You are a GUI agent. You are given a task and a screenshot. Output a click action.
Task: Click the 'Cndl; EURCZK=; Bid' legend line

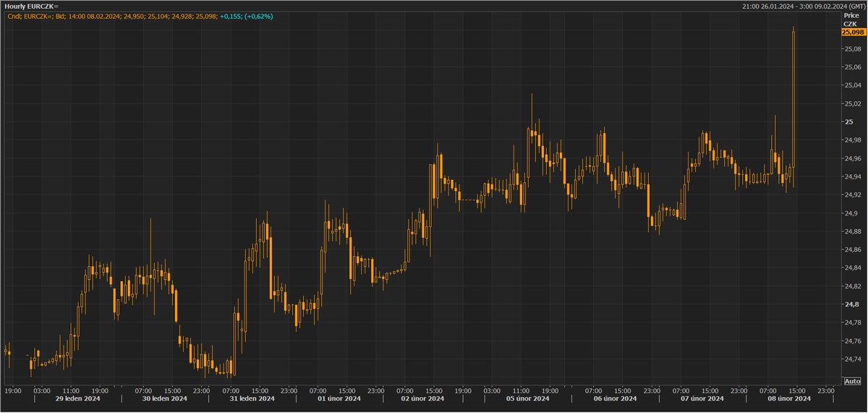coord(38,16)
